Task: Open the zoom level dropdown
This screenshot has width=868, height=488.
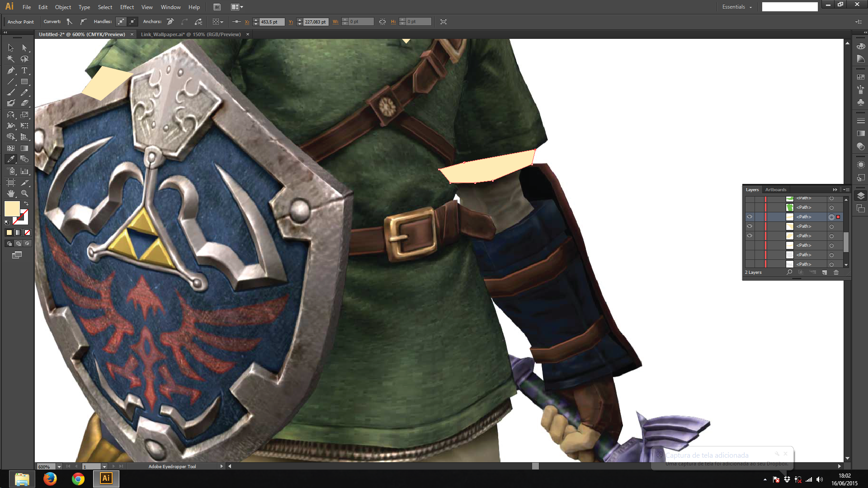Action: (59, 466)
